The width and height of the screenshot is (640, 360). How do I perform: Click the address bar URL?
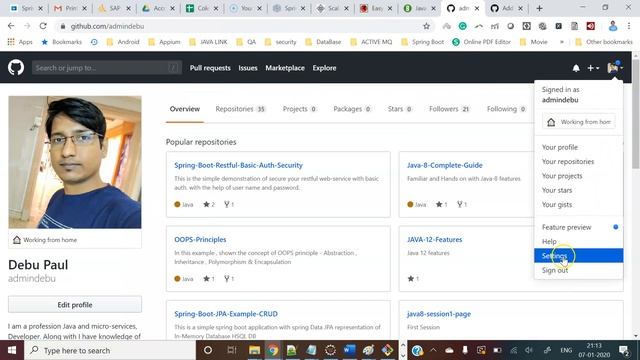107,26
